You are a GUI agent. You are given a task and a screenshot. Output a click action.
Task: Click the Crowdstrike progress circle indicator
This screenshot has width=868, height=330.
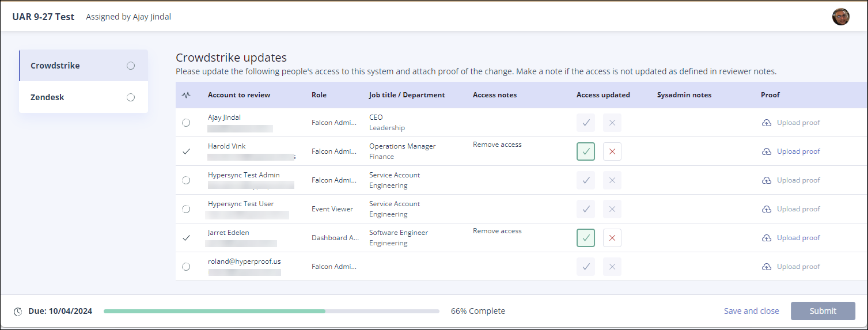click(131, 66)
